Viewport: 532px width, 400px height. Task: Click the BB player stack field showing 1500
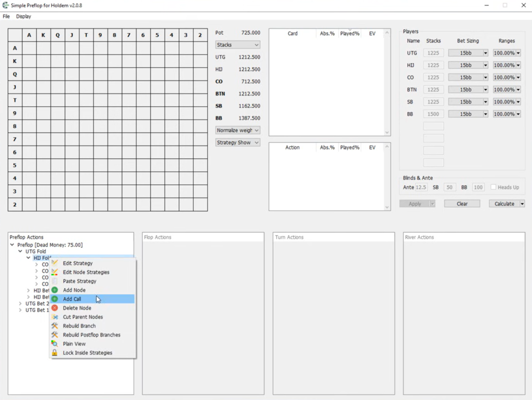click(433, 114)
